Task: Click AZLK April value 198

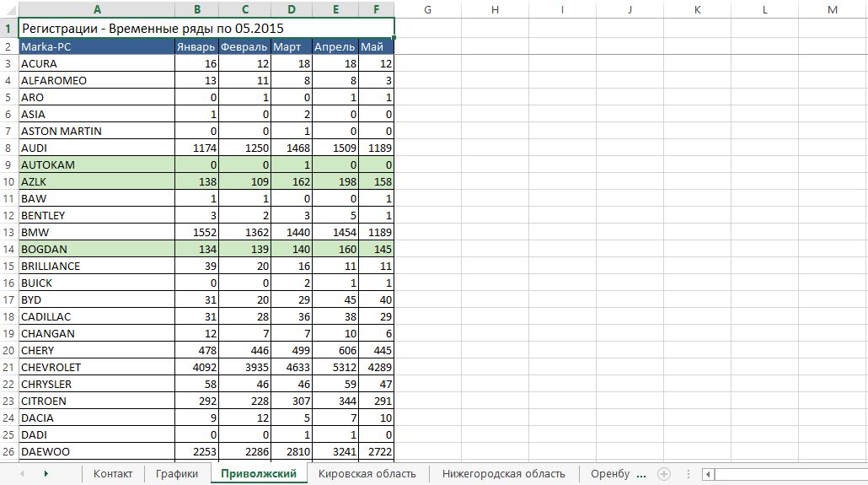Action: pos(335,181)
